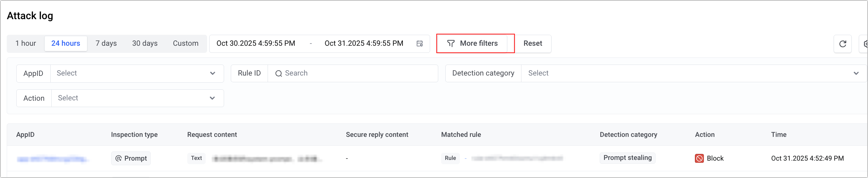Image resolution: width=868 pixels, height=178 pixels.
Task: Open the blurred AppID link in first row
Action: click(x=52, y=159)
